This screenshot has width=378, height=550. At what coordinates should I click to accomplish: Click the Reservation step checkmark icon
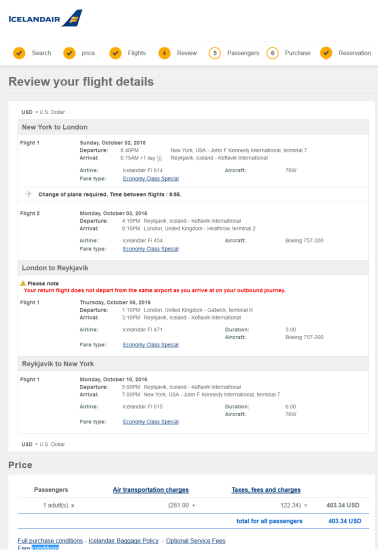coord(326,53)
